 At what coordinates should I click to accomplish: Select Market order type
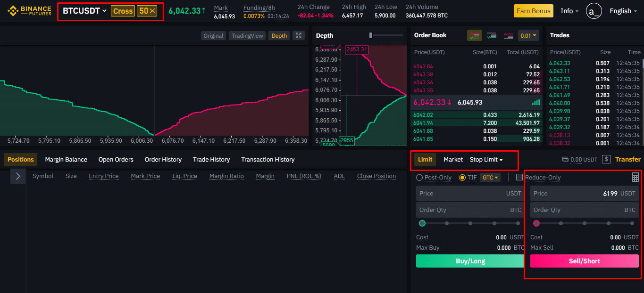pyautogui.click(x=453, y=160)
